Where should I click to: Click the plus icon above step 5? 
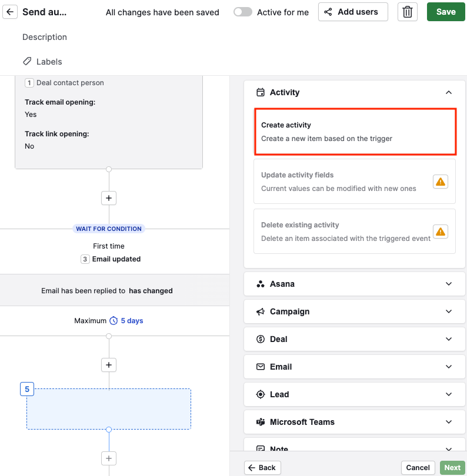[109, 364]
